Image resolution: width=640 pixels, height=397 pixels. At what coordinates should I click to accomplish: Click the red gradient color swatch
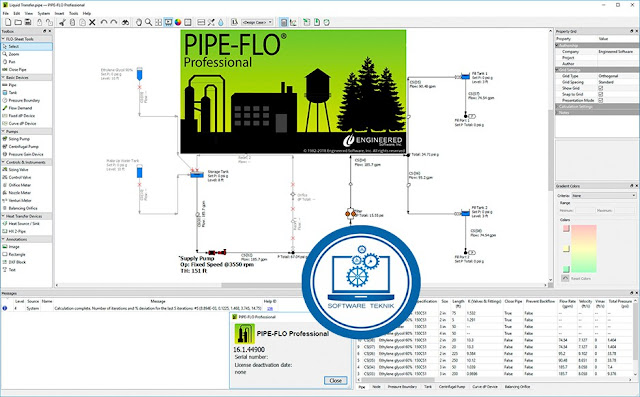(x=566, y=228)
